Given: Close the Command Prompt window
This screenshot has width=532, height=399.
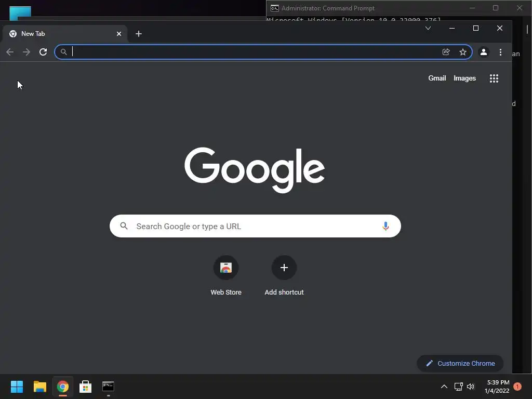Looking at the screenshot, I should tap(519, 8).
